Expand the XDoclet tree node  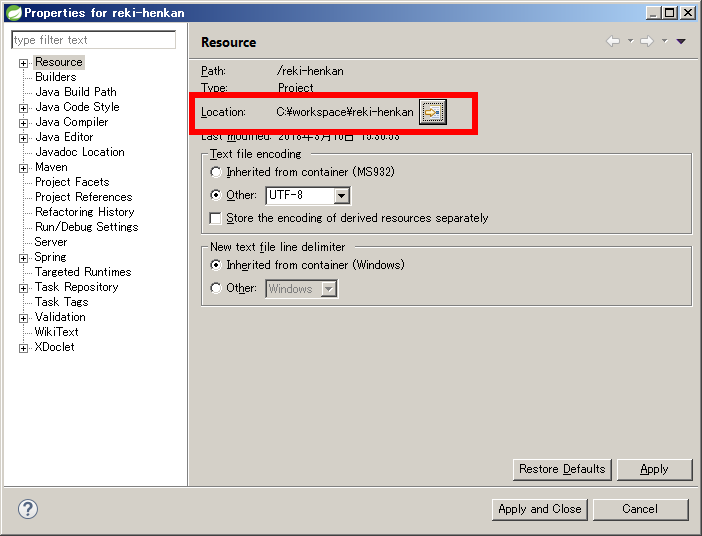pos(23,348)
